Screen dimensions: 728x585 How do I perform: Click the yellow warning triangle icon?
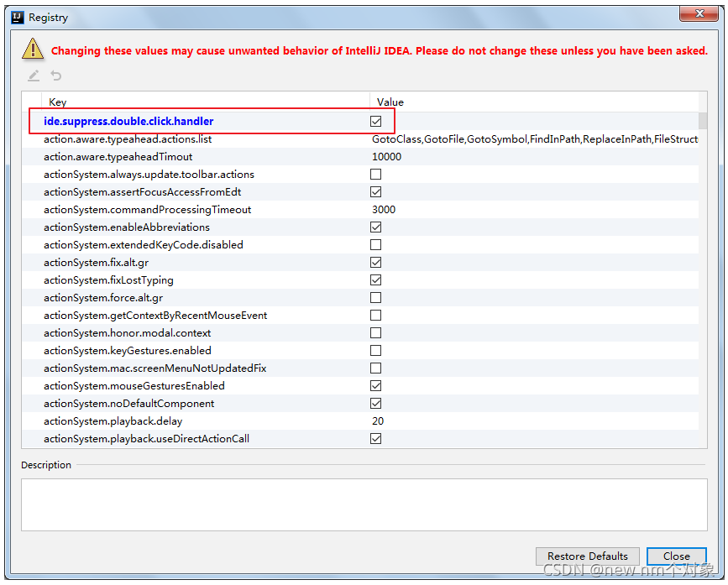tap(33, 50)
